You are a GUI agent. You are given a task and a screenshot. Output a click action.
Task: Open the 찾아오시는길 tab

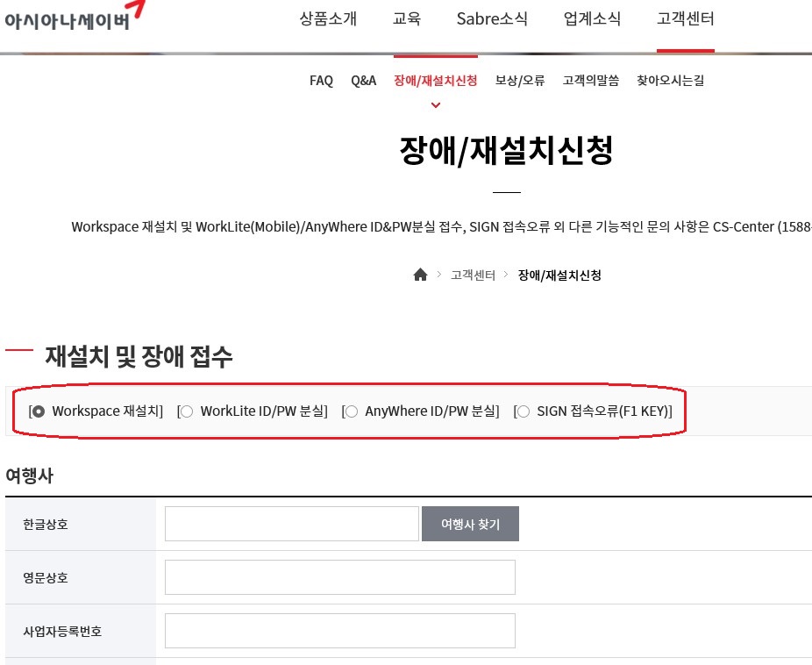[x=671, y=81]
